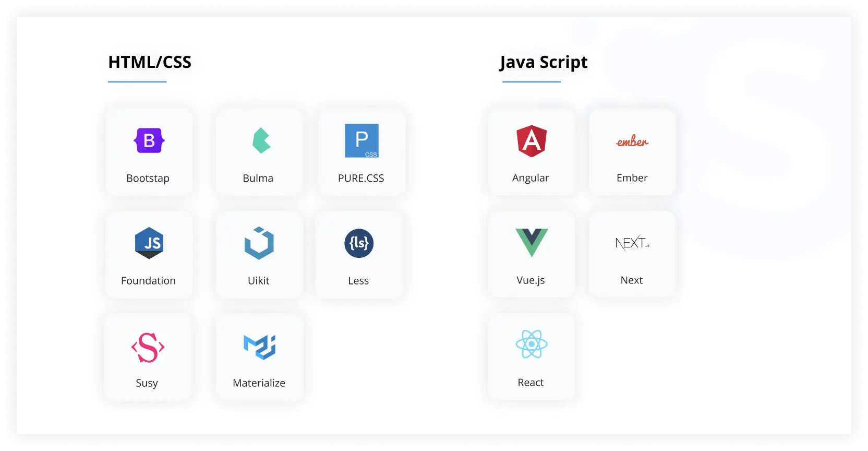Click the blue PURE.CSS P logo
This screenshot has width=868, height=451.
click(x=361, y=140)
